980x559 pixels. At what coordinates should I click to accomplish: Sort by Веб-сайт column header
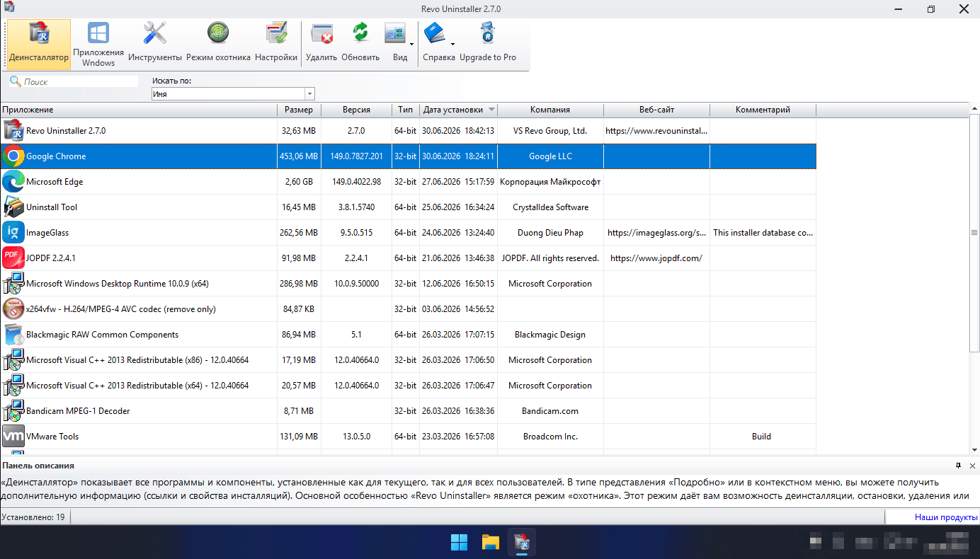coord(656,110)
